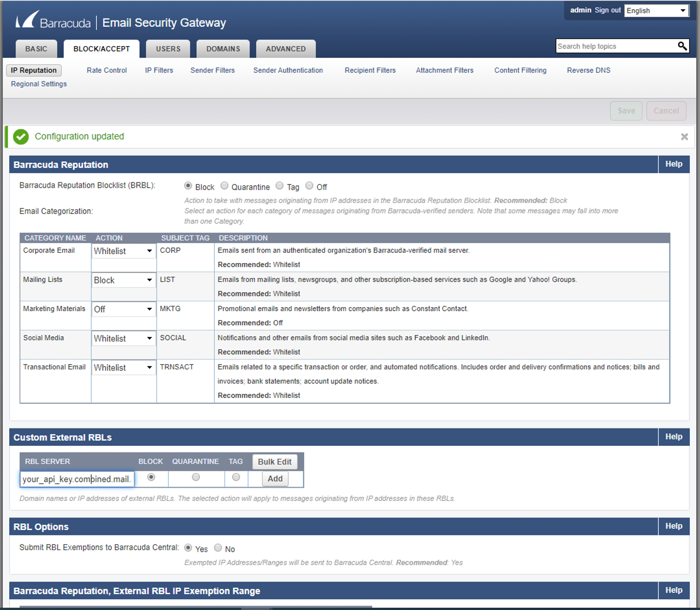Screen dimensions: 700x610
Task: Open Help for IP Exemption Range
Action: (x=674, y=590)
